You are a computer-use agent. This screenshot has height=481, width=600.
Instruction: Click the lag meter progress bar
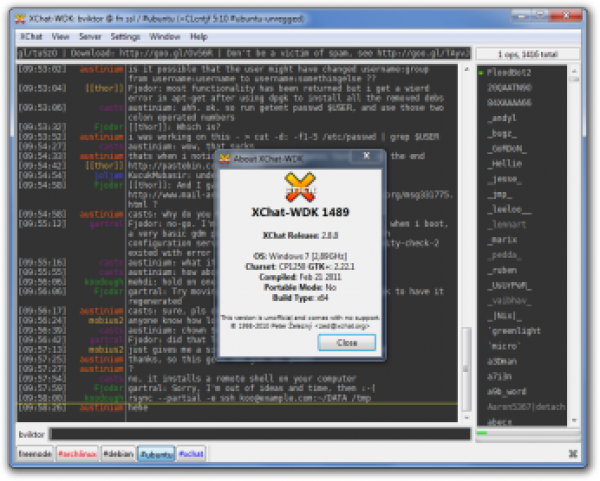pos(528,433)
